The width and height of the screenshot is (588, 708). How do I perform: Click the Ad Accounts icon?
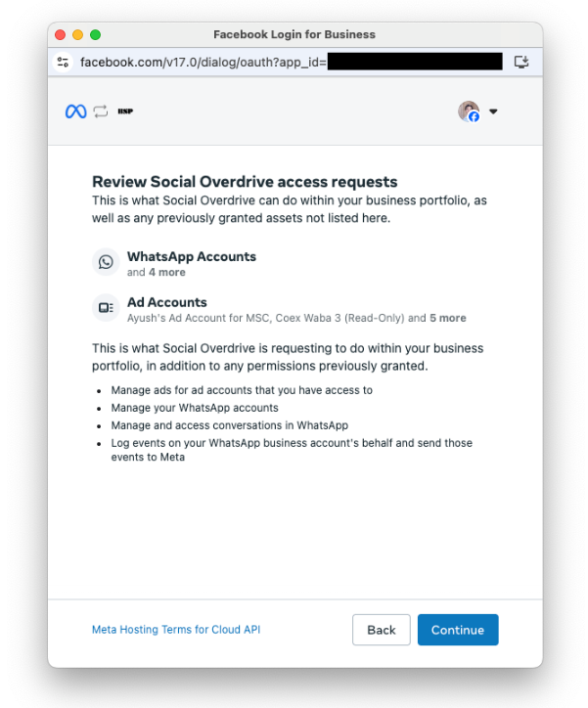coord(106,307)
